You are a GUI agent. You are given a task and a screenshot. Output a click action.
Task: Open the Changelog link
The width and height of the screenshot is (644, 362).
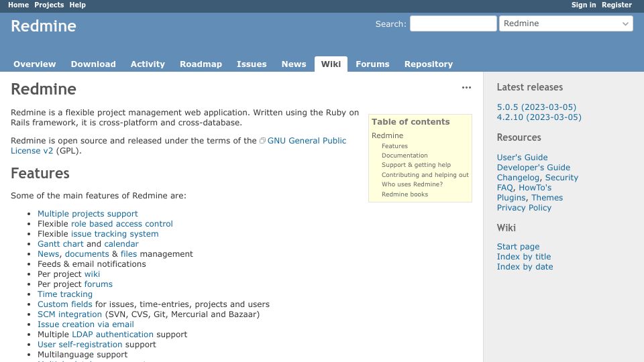click(518, 178)
